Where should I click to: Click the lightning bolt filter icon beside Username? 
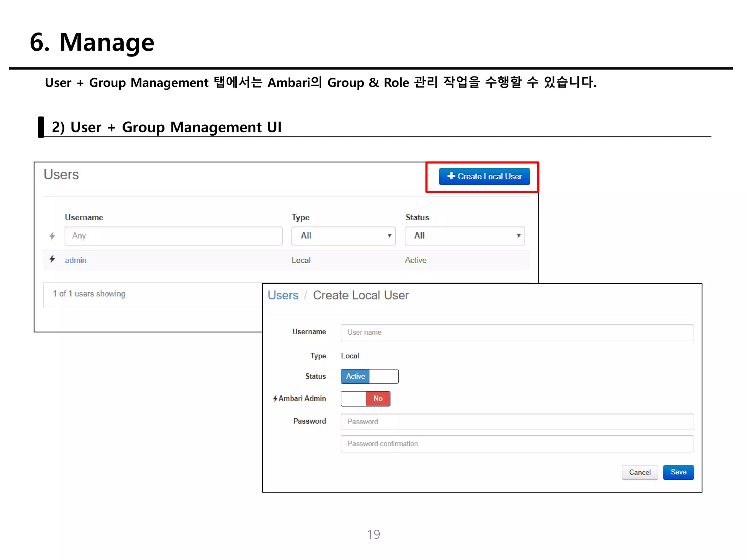[x=52, y=236]
